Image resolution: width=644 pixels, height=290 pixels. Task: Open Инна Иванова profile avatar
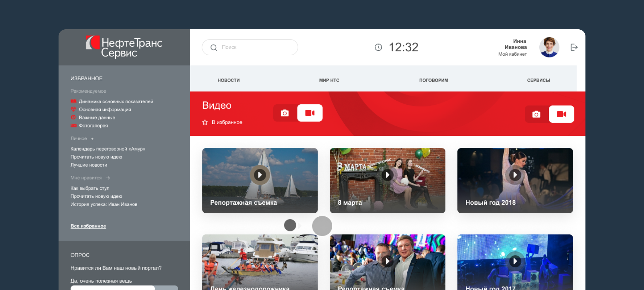[x=549, y=47]
